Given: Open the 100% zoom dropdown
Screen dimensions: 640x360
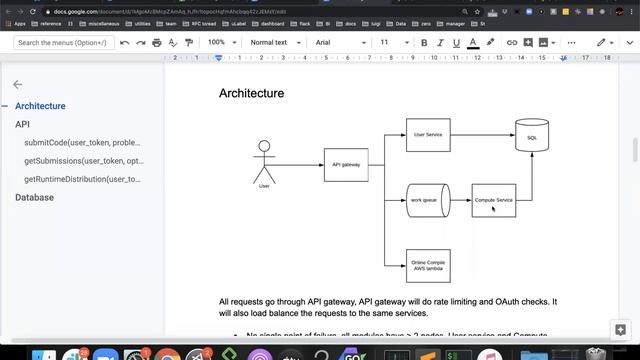Looking at the screenshot, I should pos(222,42).
